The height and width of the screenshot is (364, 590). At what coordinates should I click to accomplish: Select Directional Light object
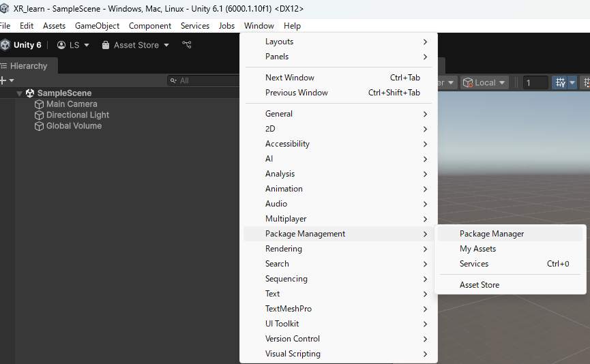78,115
